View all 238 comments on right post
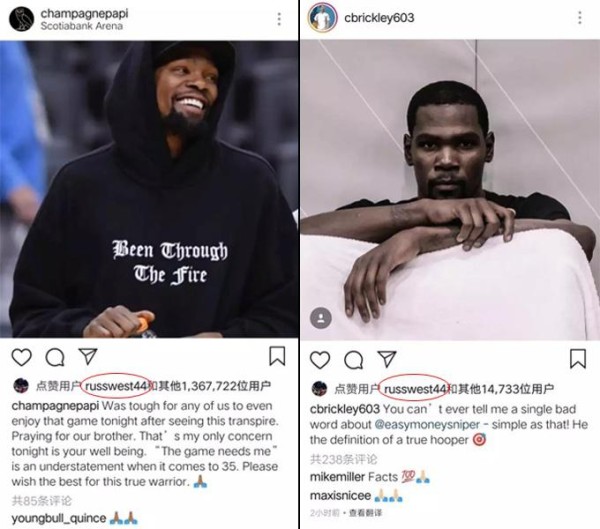The image size is (600, 529). (x=343, y=459)
